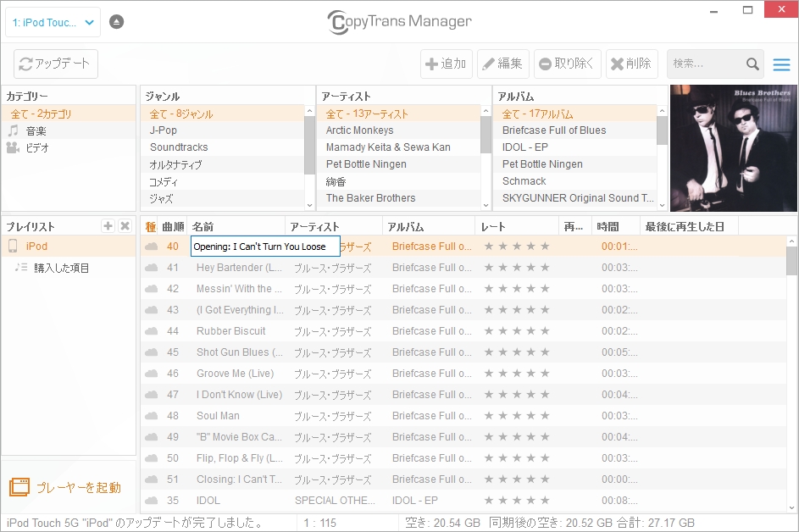Set star rating on track 49 row

click(517, 437)
